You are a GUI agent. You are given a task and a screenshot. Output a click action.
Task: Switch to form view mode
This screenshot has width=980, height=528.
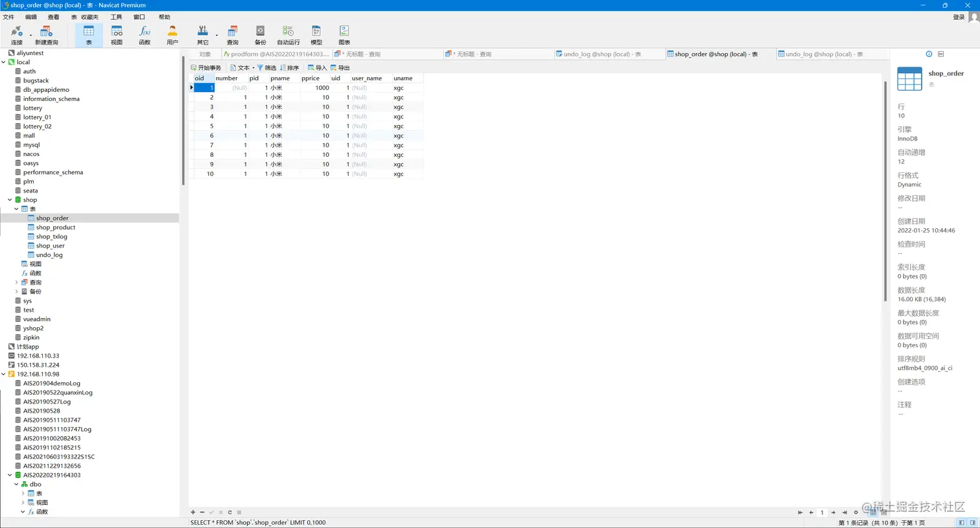[883, 512]
